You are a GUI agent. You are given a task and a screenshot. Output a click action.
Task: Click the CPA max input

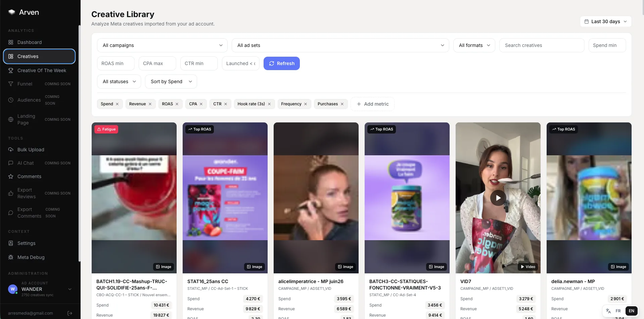tap(157, 63)
